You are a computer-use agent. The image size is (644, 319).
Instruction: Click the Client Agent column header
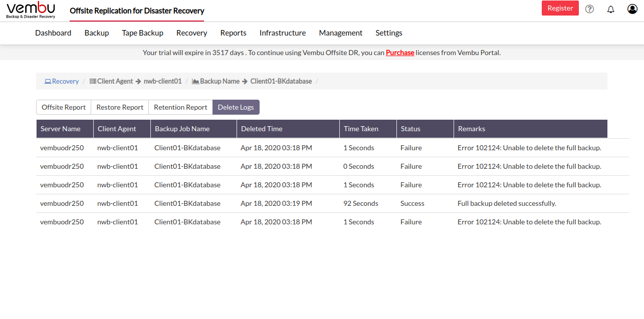coord(122,129)
